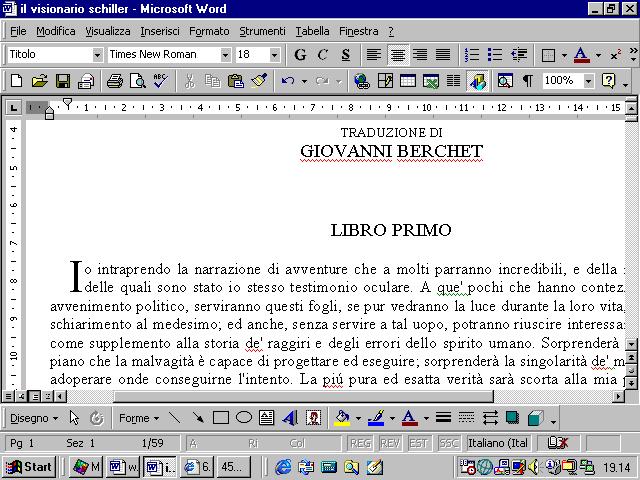Apply red font color A
This screenshot has height=480, width=640.
point(581,55)
